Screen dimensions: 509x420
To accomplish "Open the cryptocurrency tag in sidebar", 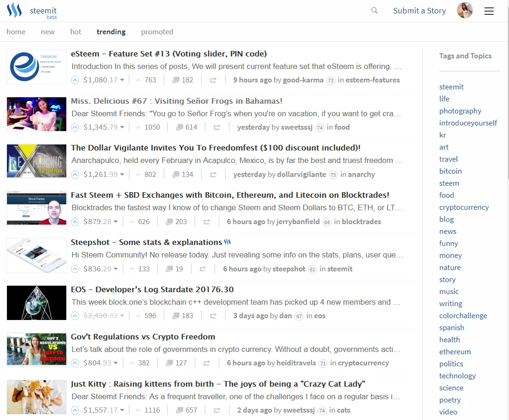I will click(x=464, y=207).
